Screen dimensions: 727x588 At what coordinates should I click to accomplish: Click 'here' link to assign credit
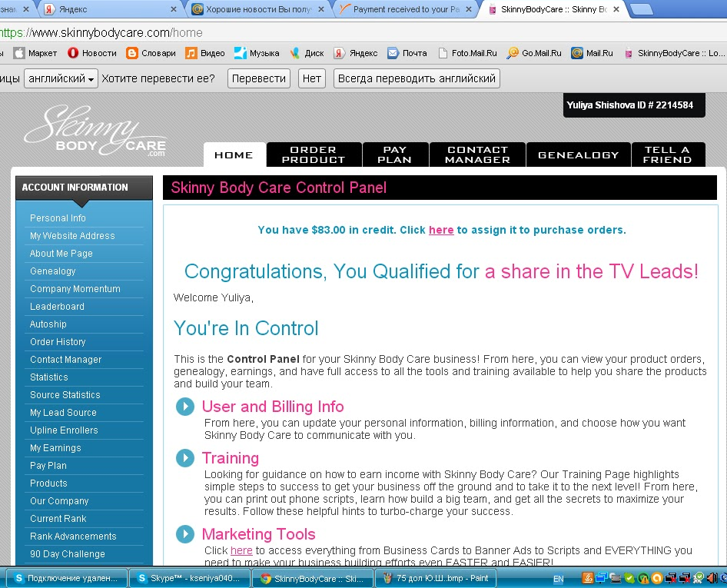click(441, 230)
